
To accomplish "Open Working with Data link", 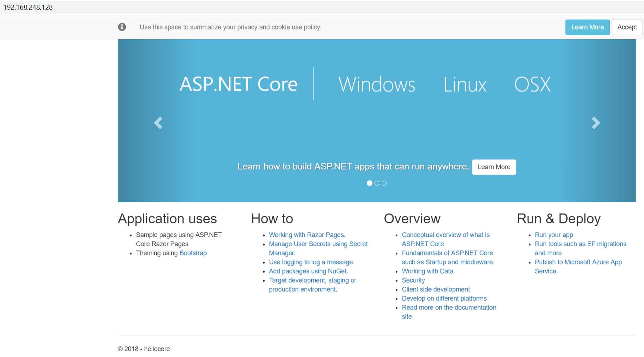I will pyautogui.click(x=428, y=271).
